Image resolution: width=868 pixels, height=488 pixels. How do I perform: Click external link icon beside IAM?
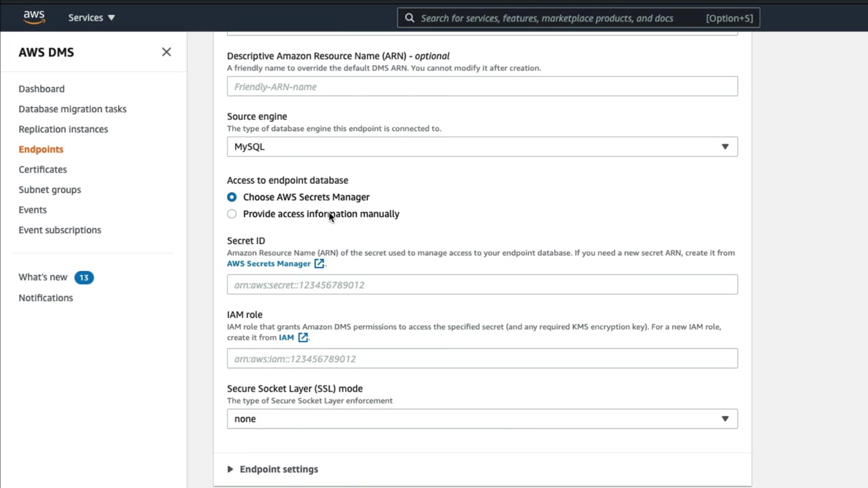[303, 338]
